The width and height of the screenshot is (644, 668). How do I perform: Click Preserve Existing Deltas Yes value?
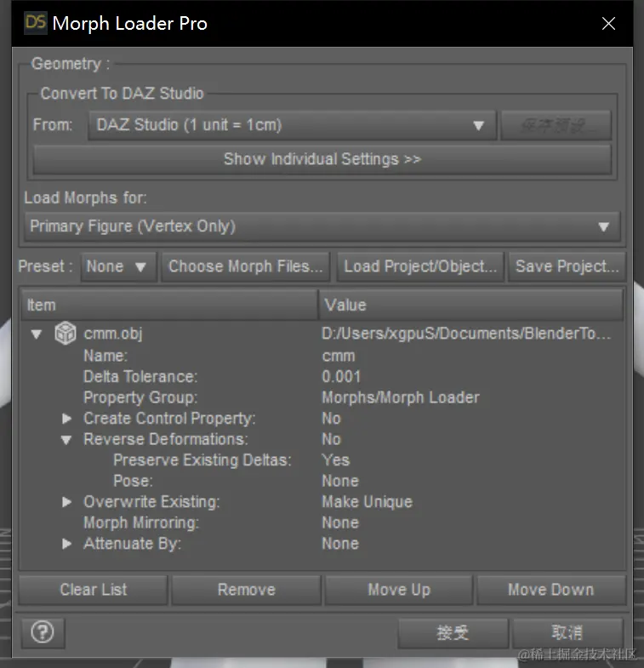[x=336, y=460]
